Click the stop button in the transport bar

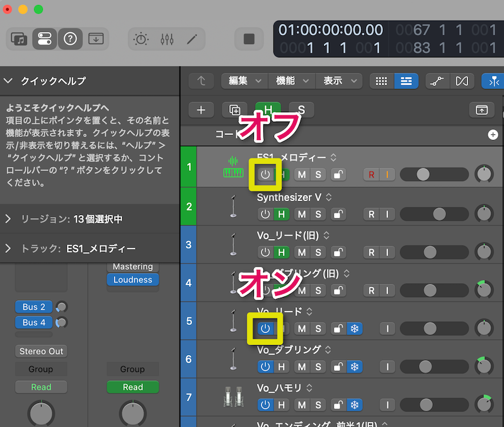point(249,38)
